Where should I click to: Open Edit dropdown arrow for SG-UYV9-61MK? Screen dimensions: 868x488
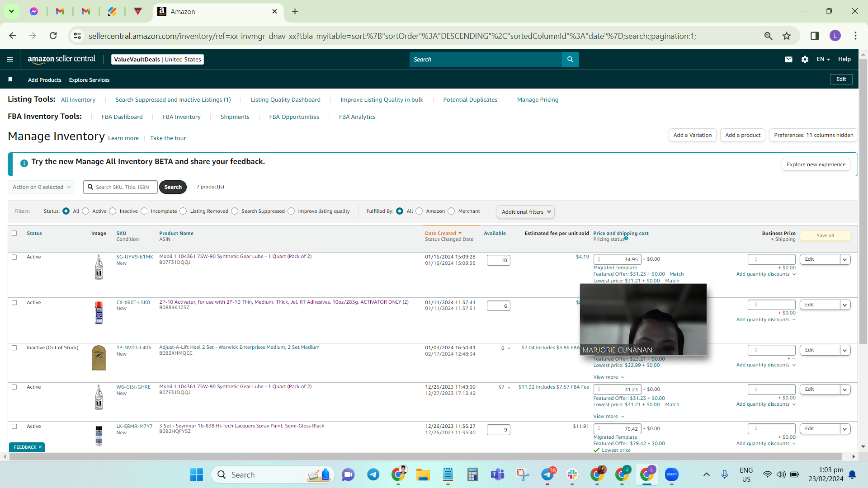click(x=845, y=259)
